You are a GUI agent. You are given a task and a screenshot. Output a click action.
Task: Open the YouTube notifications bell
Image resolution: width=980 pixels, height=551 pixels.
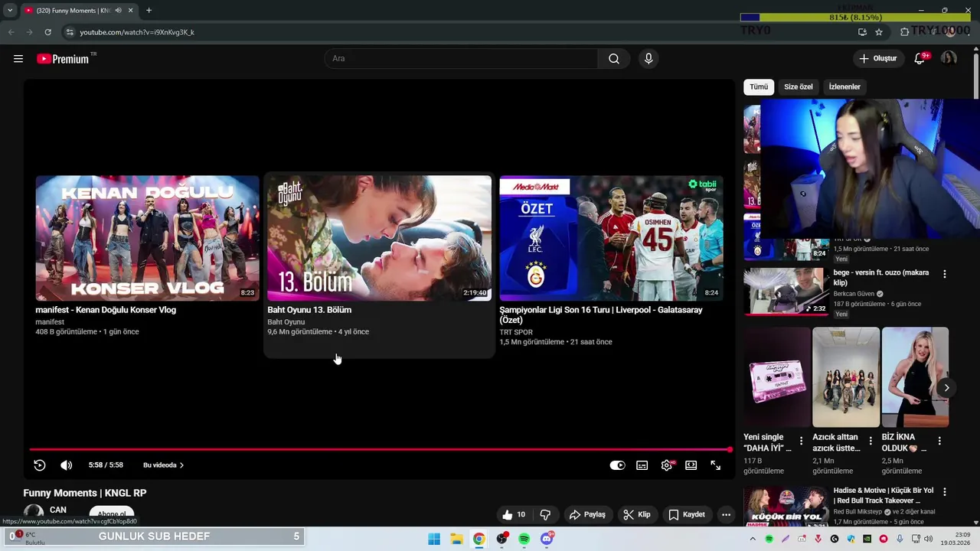pos(920,59)
